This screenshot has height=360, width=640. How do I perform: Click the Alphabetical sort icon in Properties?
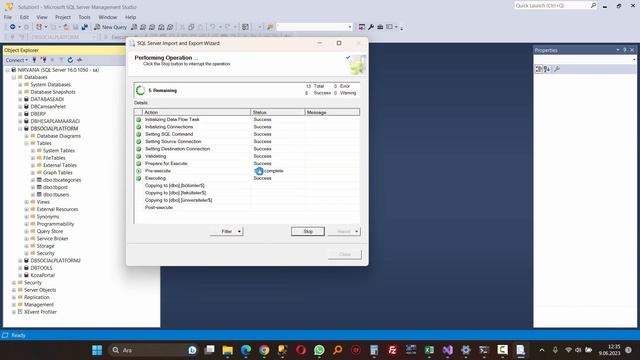coord(547,69)
